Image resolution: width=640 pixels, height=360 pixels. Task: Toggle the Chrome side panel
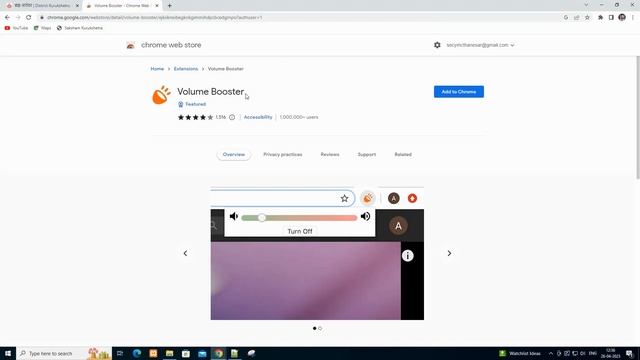[611, 18]
